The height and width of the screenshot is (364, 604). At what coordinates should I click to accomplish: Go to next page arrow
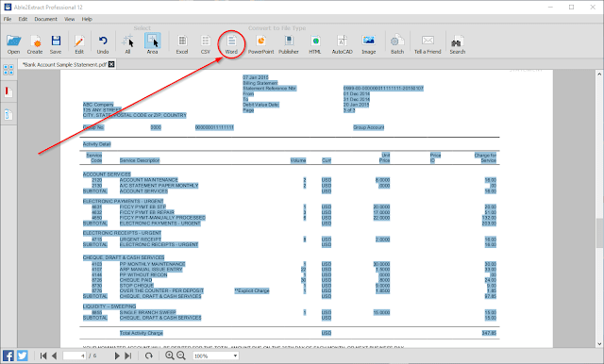click(117, 356)
